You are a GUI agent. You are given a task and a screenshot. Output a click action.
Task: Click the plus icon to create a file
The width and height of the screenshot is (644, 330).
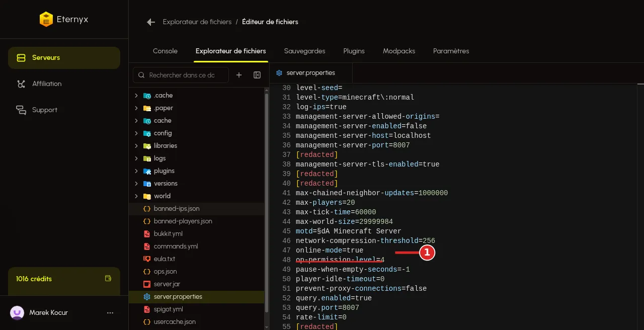[x=239, y=75]
